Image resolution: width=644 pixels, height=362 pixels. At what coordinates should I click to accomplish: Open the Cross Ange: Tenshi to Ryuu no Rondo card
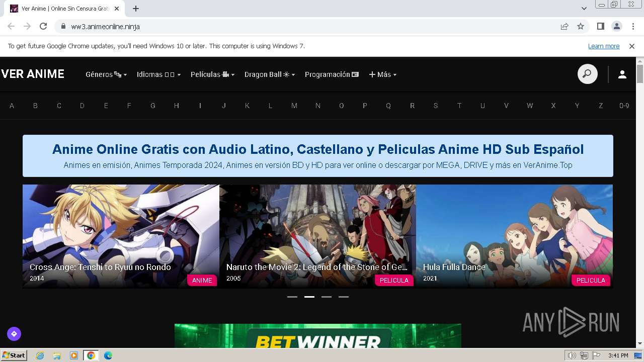[x=121, y=236]
